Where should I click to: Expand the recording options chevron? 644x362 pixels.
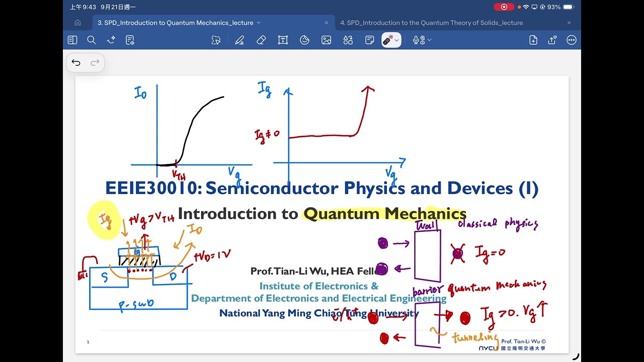pyautogui.click(x=429, y=41)
